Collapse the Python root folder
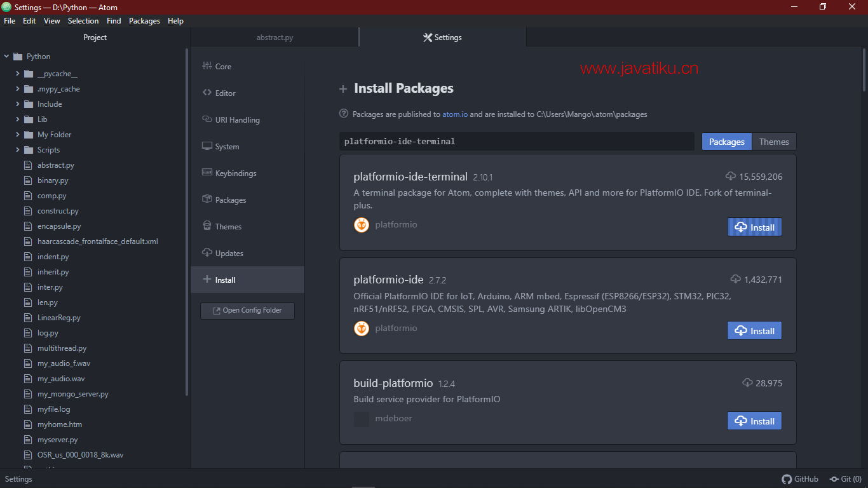868x488 pixels. coord(6,57)
